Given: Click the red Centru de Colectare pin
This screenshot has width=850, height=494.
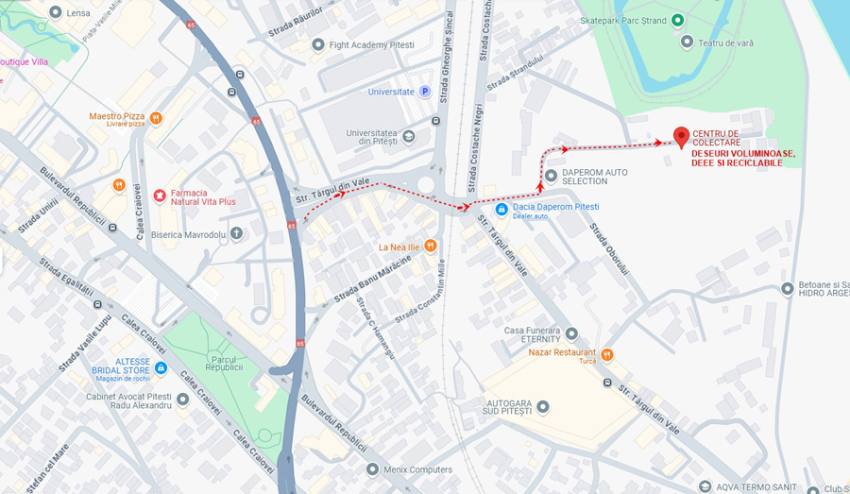Looking at the screenshot, I should click(x=681, y=137).
